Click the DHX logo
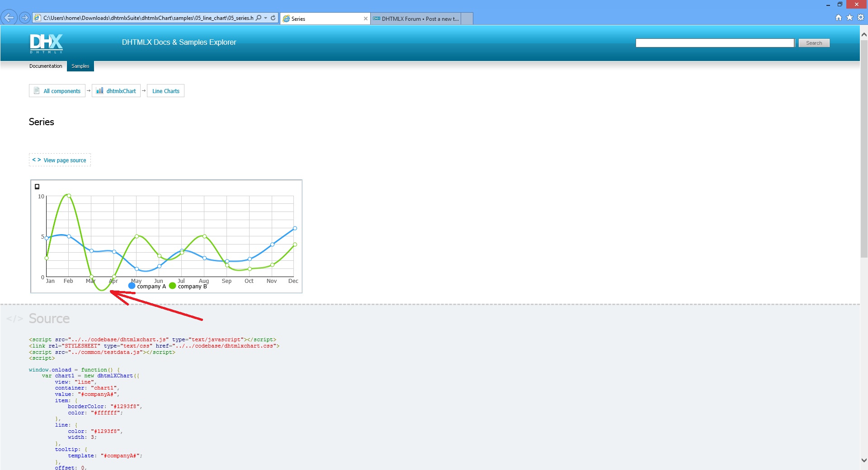868x470 pixels. pyautogui.click(x=46, y=43)
